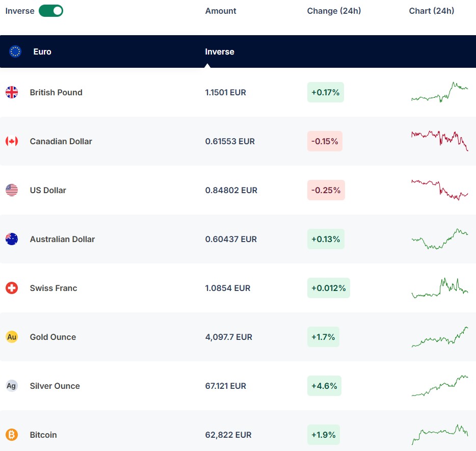Click the Canadian Dollar flag icon

pyautogui.click(x=12, y=141)
